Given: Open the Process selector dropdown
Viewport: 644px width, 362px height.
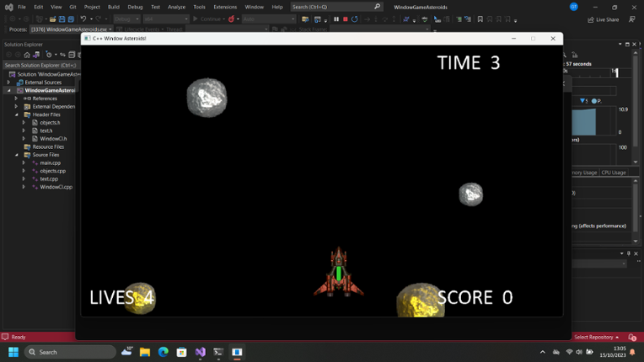Looking at the screenshot, I should click(x=72, y=29).
